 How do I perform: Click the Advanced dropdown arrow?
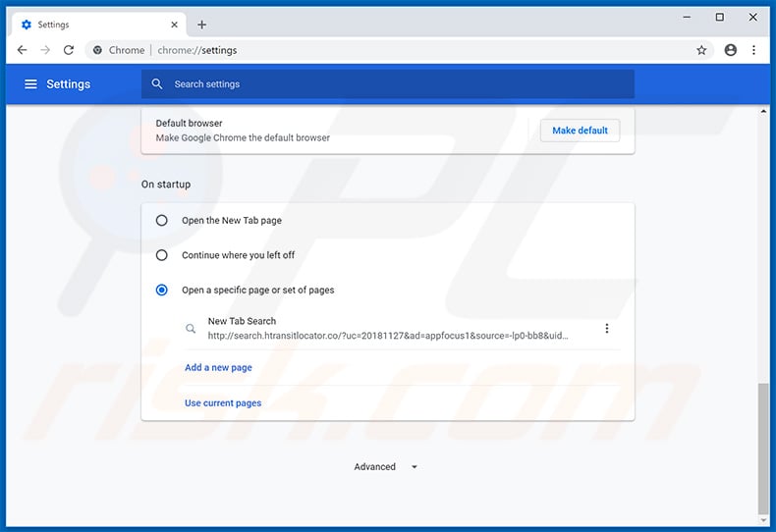(x=415, y=467)
